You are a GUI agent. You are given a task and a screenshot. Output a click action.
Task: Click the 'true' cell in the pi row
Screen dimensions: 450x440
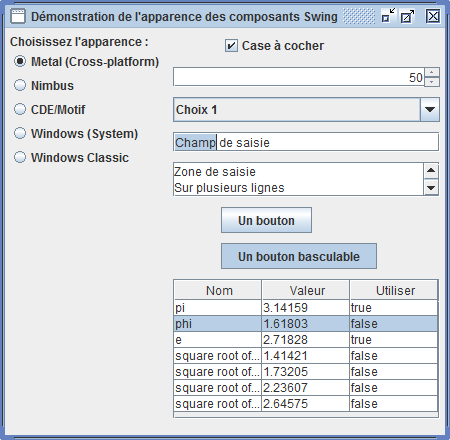click(x=394, y=308)
